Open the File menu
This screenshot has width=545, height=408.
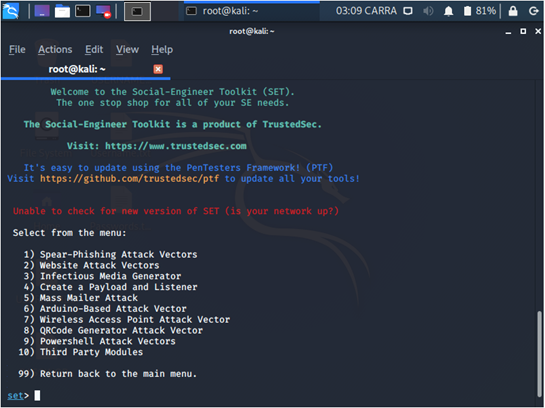pos(17,49)
